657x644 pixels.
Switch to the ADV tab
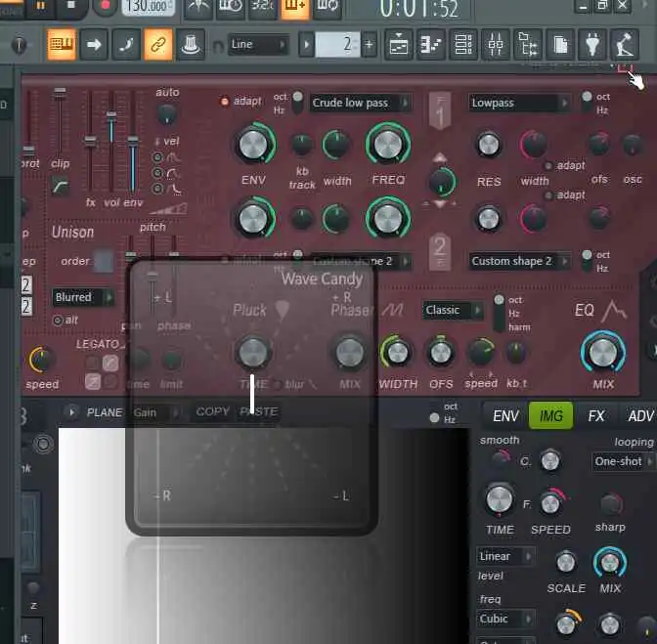[639, 416]
